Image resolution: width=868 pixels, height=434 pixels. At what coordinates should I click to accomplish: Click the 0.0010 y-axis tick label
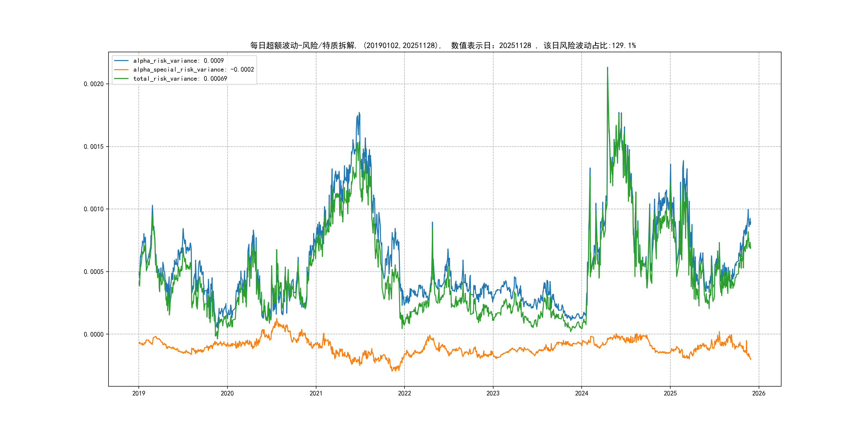pyautogui.click(x=94, y=209)
